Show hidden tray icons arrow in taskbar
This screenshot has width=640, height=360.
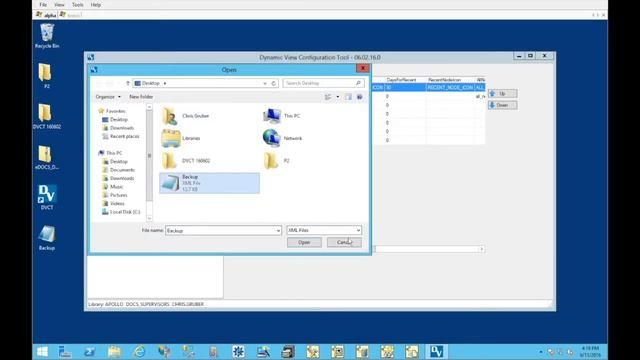[x=541, y=351]
